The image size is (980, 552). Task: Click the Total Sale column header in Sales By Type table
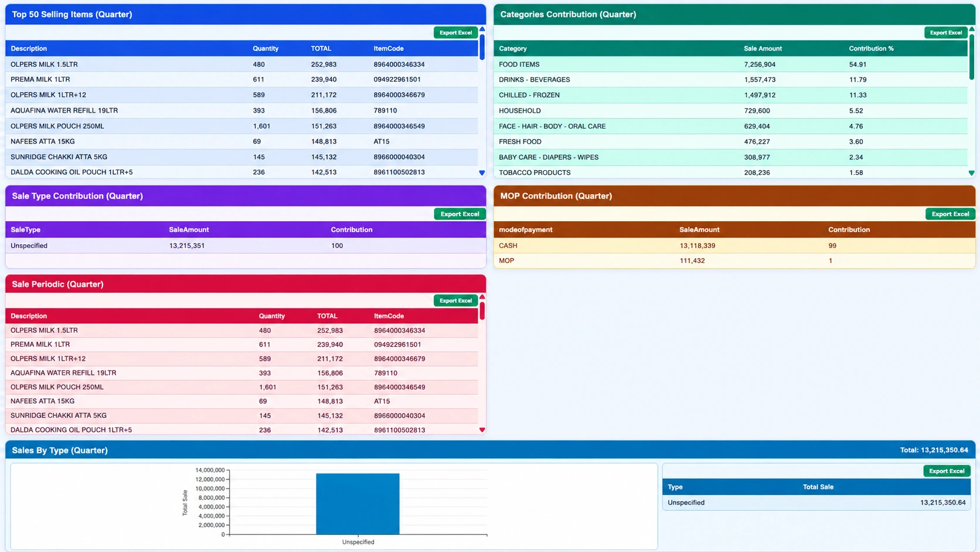tap(818, 487)
